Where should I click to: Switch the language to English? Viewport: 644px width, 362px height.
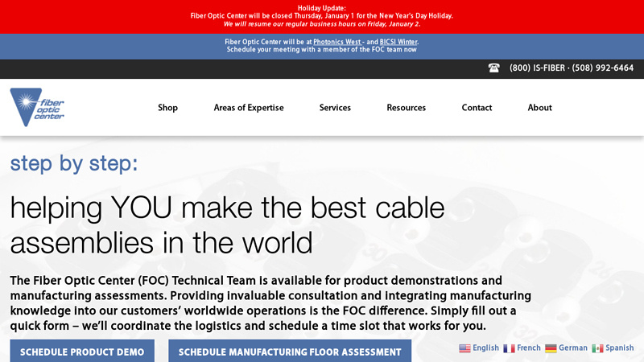click(x=485, y=348)
